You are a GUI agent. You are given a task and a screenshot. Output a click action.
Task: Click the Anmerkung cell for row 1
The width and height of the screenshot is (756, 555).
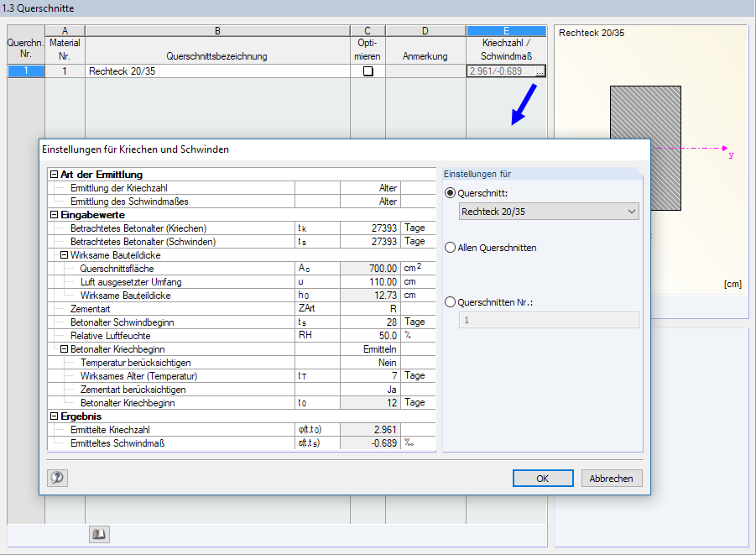pyautogui.click(x=425, y=71)
